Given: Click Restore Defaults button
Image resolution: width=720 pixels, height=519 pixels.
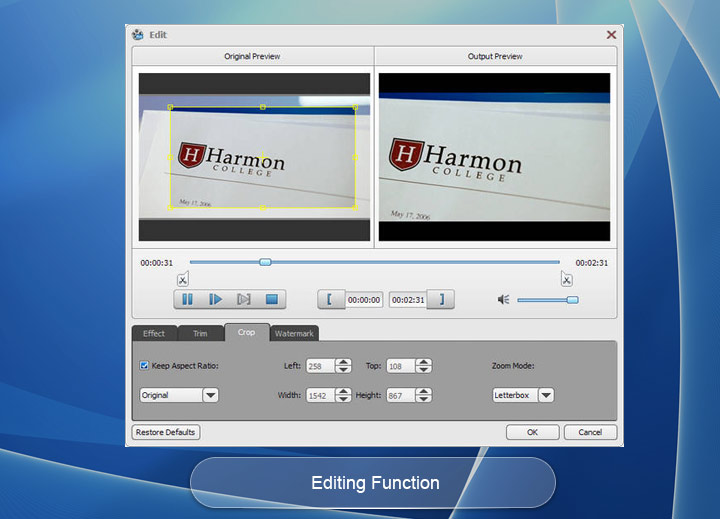Looking at the screenshot, I should pos(165,432).
